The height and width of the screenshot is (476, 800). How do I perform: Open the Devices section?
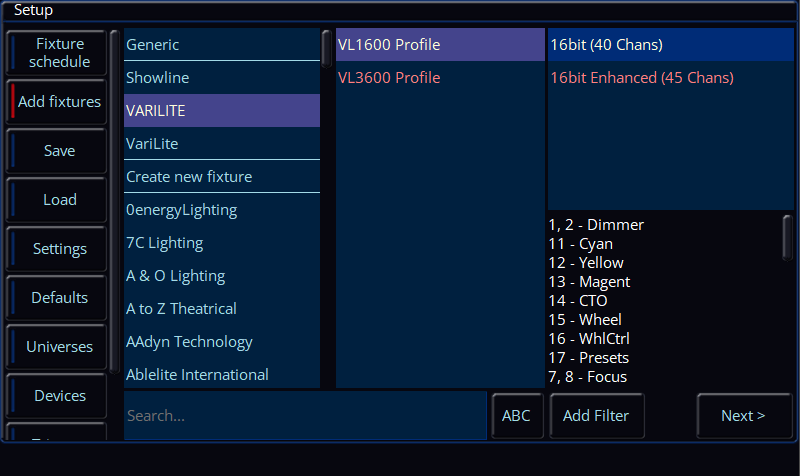(x=57, y=395)
